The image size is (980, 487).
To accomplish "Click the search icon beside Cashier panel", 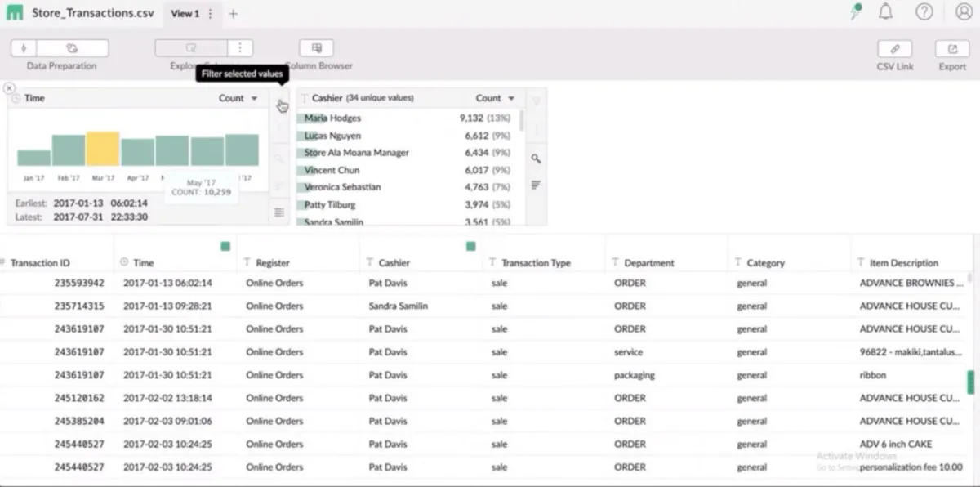I will [x=536, y=159].
